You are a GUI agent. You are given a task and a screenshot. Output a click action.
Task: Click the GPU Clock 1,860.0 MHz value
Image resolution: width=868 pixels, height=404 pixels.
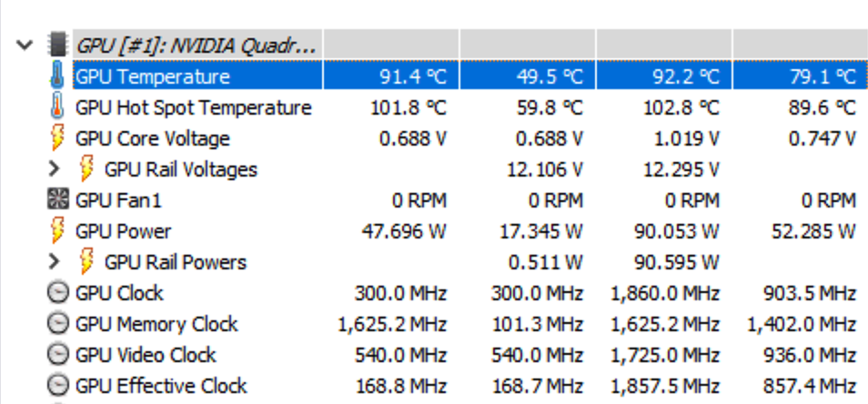point(664,293)
